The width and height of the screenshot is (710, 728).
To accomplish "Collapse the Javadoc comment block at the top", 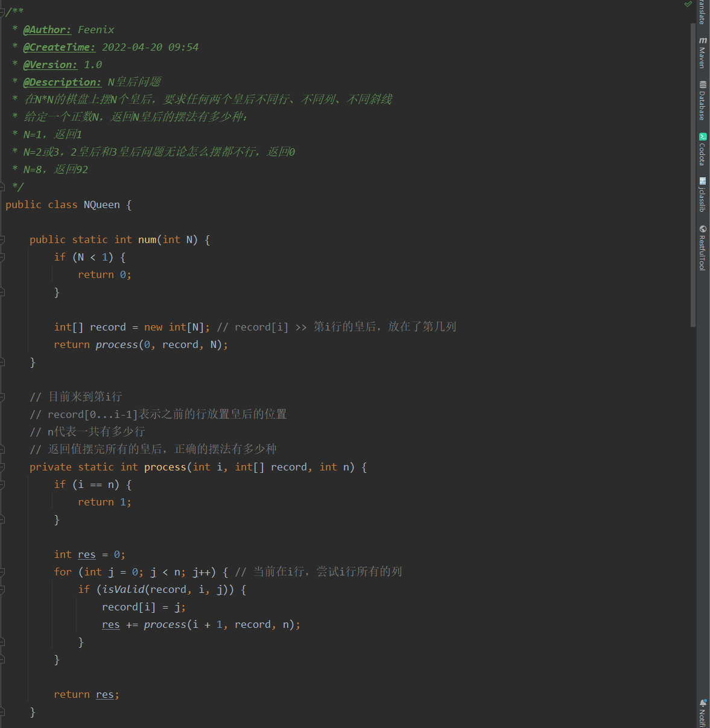I will point(2,11).
